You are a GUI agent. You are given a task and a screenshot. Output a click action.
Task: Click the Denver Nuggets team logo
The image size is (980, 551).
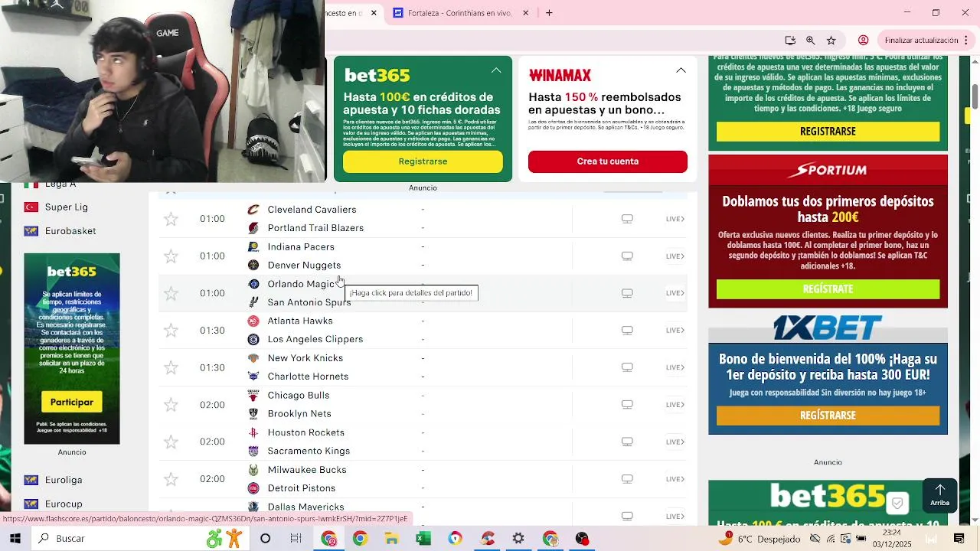253,266
